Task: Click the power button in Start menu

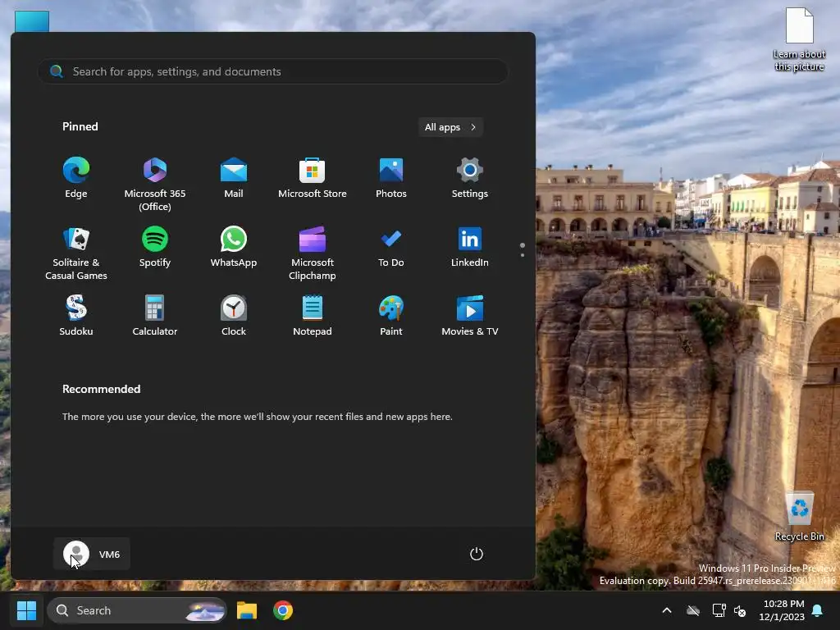Action: tap(477, 554)
